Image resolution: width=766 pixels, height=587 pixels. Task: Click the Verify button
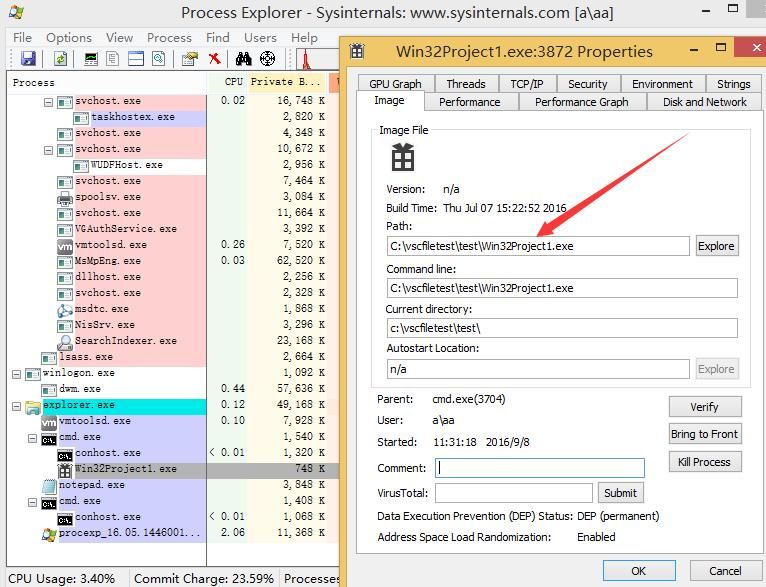pos(705,407)
